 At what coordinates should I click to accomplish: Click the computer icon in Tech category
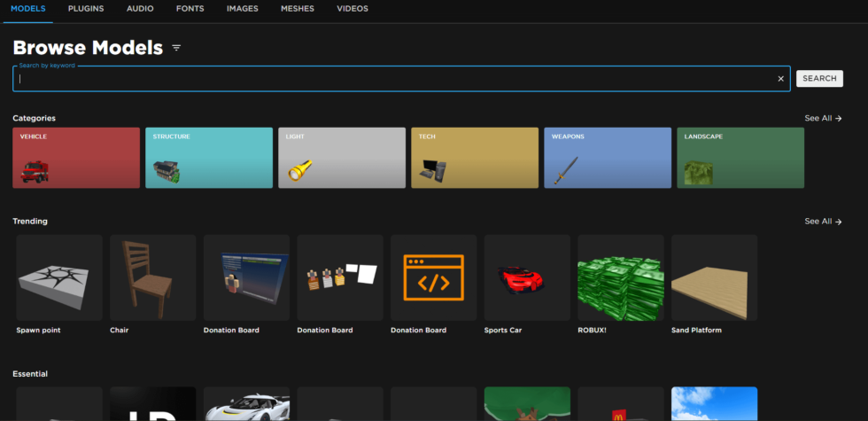[x=432, y=171]
